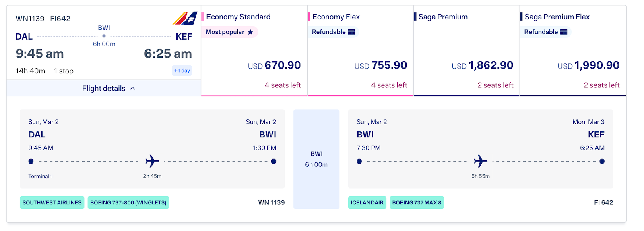Click the card icon under Economy Flex
Screen dimensions: 644x231
coord(351,32)
